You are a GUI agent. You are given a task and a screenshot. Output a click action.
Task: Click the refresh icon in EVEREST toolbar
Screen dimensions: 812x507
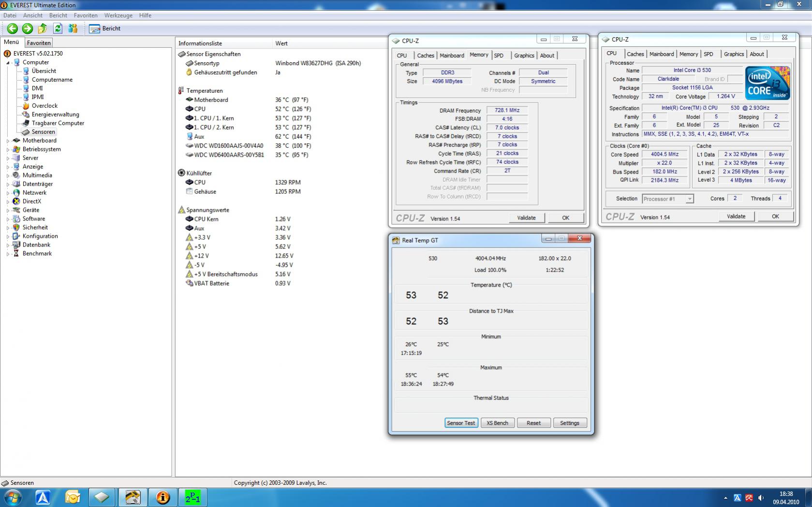tap(58, 29)
